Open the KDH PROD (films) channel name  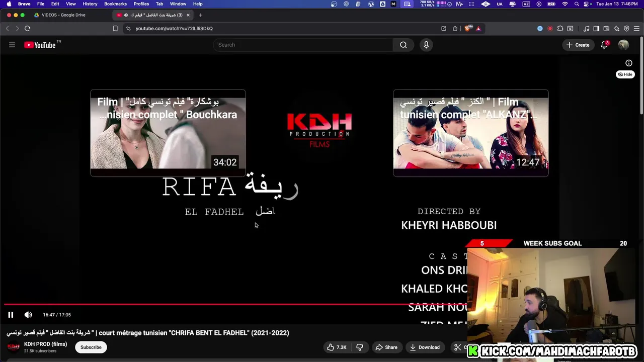click(45, 344)
